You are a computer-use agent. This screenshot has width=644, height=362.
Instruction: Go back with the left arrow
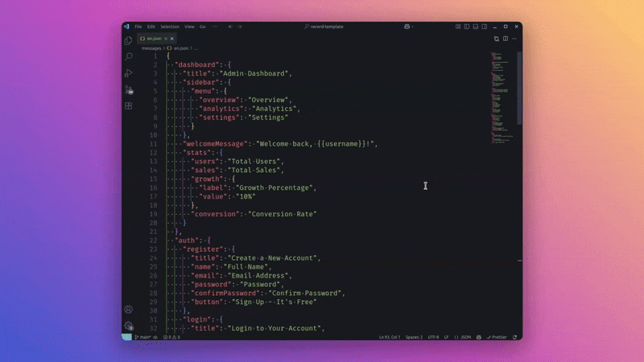point(230,27)
